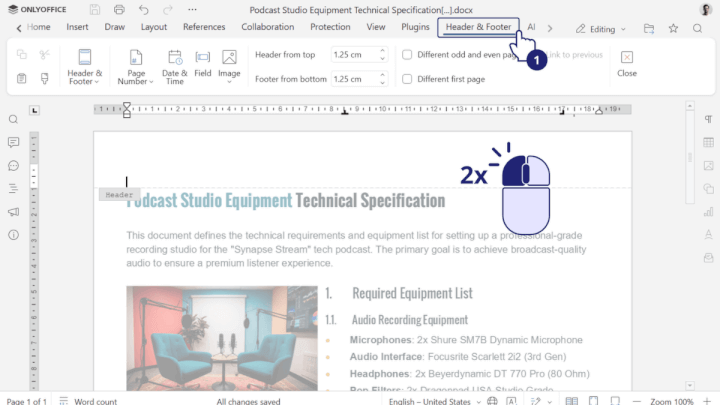Open the Collaboration tab
Screen dimensions: 720x405
pos(267,27)
